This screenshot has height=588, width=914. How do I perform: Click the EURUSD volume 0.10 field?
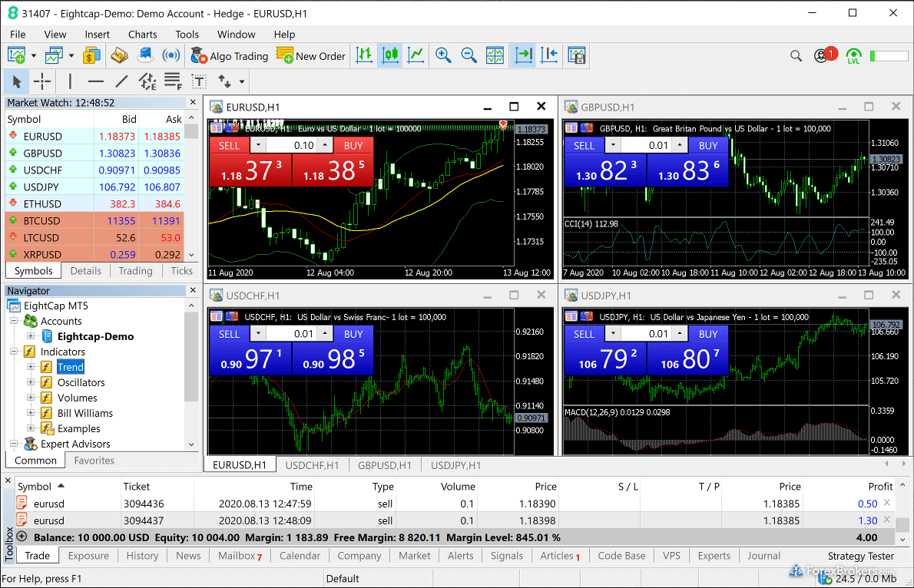tap(292, 146)
